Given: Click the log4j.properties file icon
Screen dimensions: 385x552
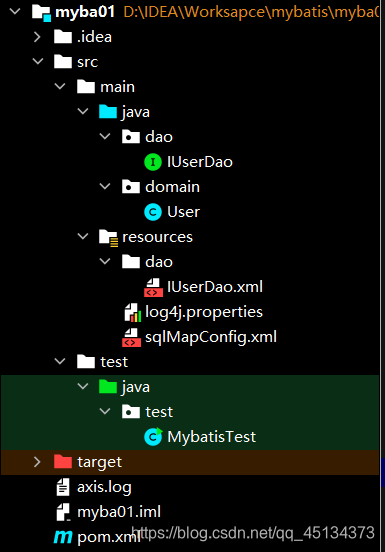Looking at the screenshot, I should pos(133,313).
